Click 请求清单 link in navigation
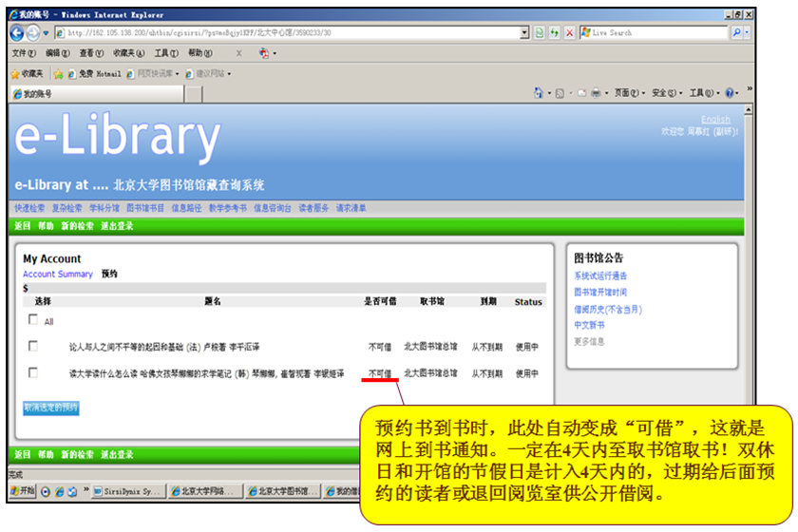This screenshot has width=798, height=532. click(351, 208)
